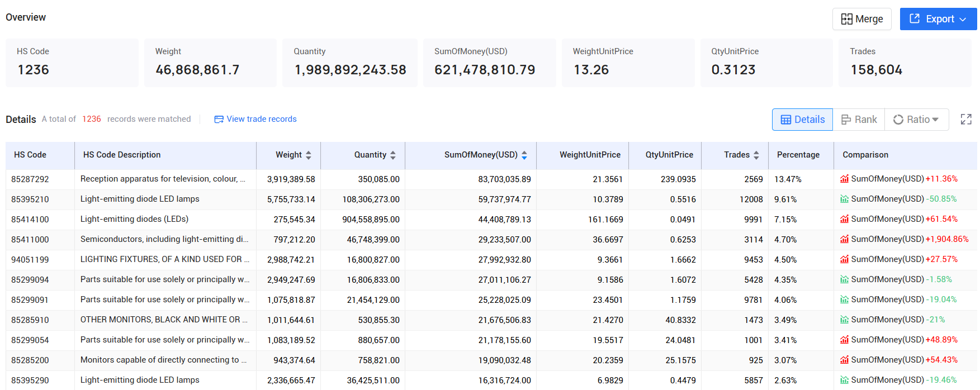Open View trade records link
This screenshot has width=980, height=390.
[255, 119]
